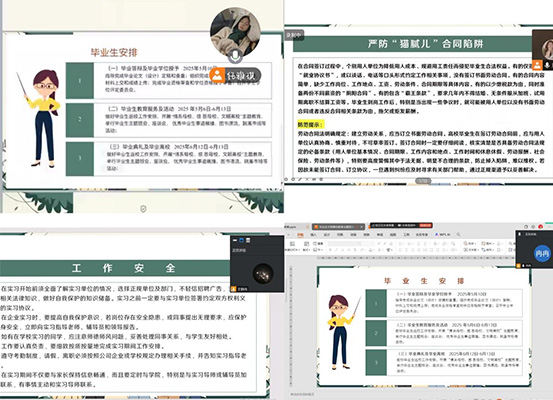Image resolution: width=553 pixels, height=400 pixels.
Task: Expand the new slide dropdown in WPS ribbon
Action: [x=293, y=250]
